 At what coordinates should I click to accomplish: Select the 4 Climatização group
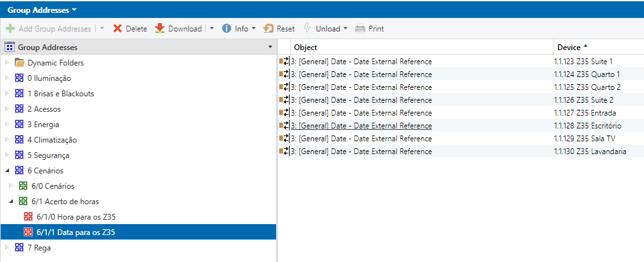(52, 140)
